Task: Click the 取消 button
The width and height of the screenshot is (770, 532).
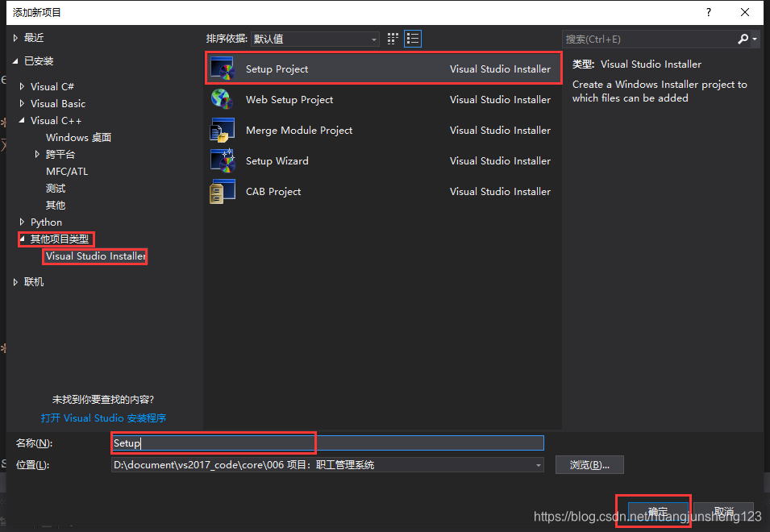Action: click(x=724, y=511)
